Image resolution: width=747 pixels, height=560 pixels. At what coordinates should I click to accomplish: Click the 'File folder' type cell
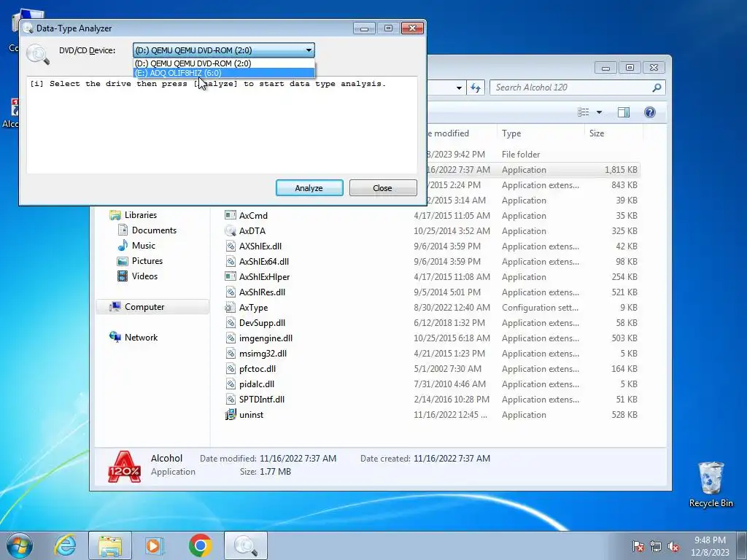[x=521, y=155]
